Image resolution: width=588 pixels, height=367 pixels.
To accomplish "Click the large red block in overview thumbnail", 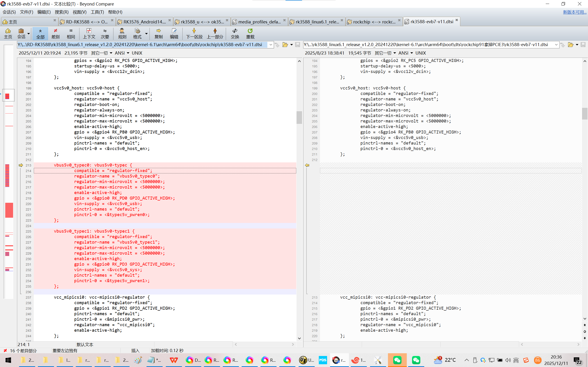I will click(x=9, y=210).
